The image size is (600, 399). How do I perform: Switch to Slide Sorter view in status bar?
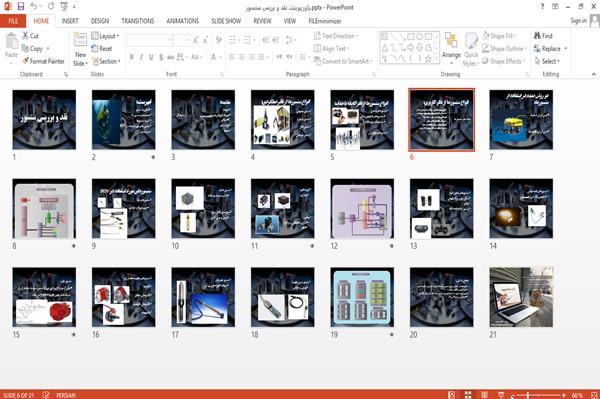tap(468, 395)
